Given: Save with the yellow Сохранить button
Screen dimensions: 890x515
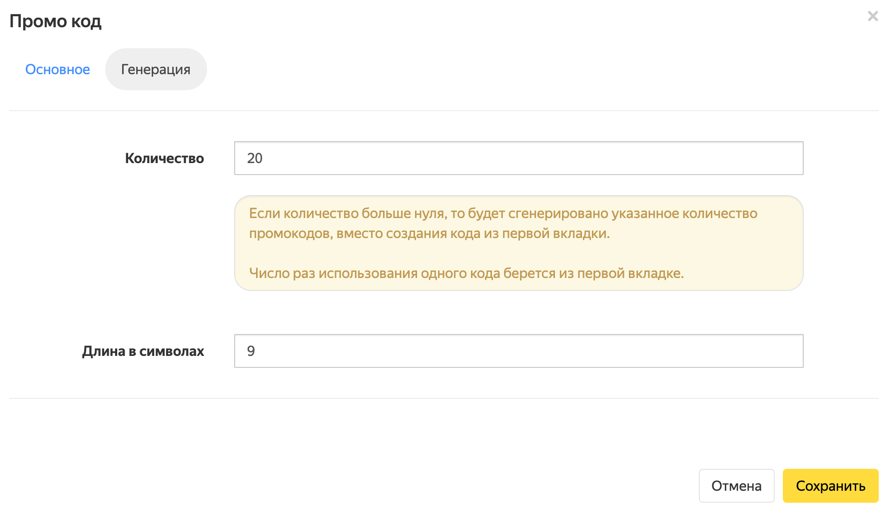Looking at the screenshot, I should [x=830, y=486].
